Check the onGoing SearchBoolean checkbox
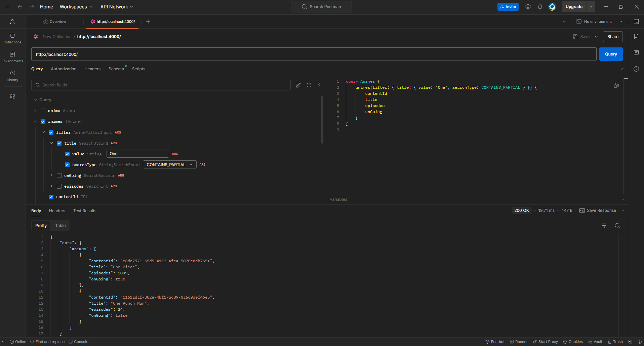The image size is (644, 346). pos(59,176)
